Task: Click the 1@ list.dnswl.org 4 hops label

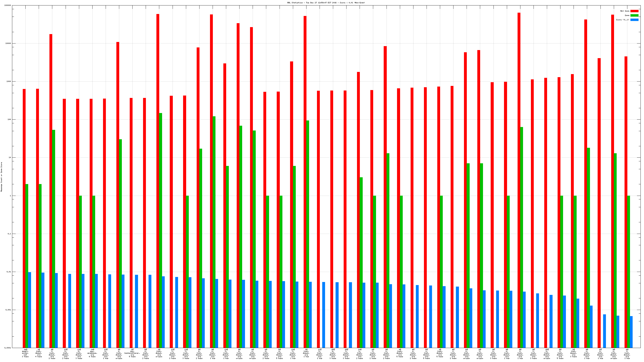Action: pos(38,353)
